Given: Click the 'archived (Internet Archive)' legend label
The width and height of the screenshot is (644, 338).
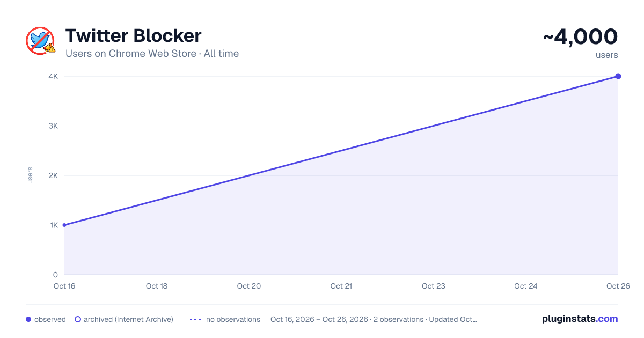Looking at the screenshot, I should click(128, 319).
